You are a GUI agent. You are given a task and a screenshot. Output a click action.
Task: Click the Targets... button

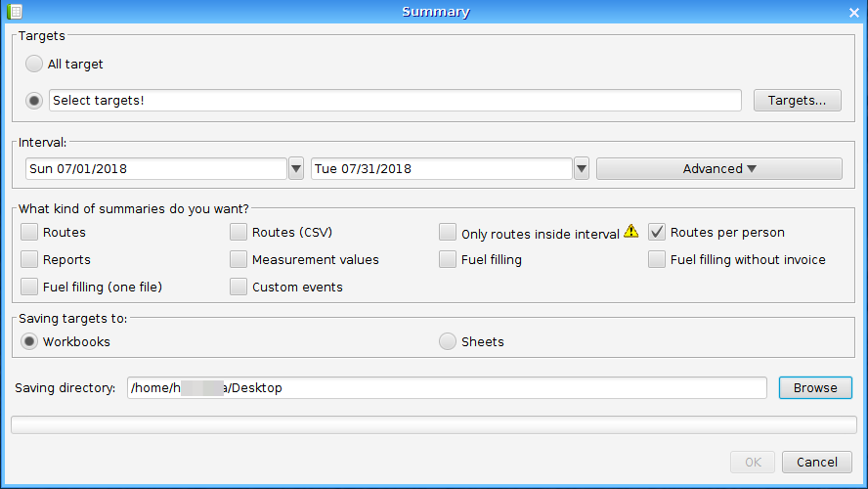coord(797,101)
